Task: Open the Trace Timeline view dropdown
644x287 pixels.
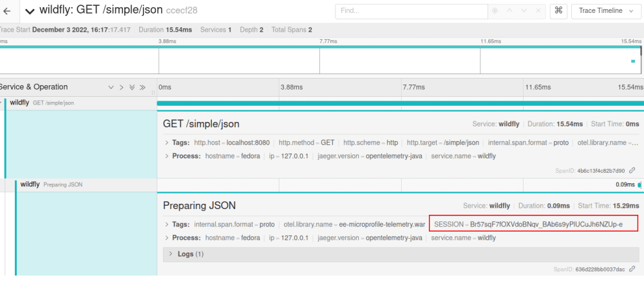Action: tap(606, 11)
